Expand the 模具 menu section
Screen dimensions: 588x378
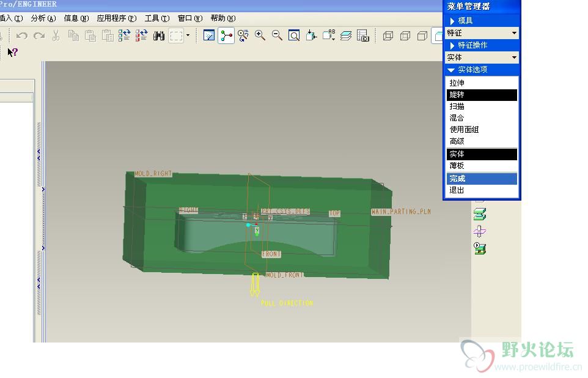coord(482,21)
